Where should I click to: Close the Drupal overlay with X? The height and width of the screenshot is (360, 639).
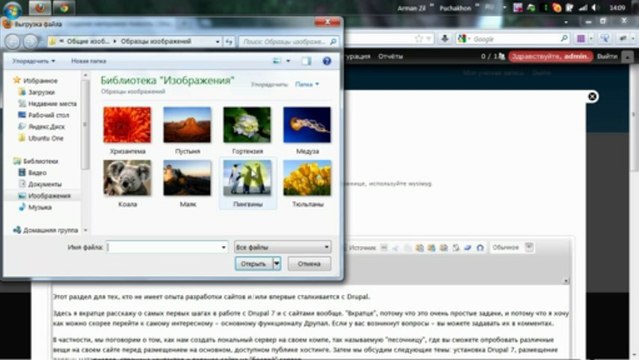point(592,97)
